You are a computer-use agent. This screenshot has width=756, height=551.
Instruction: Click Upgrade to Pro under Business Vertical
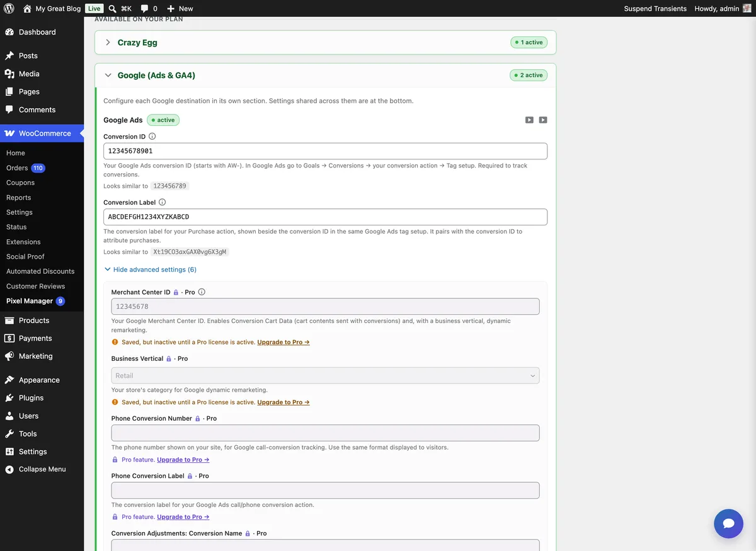tap(283, 402)
